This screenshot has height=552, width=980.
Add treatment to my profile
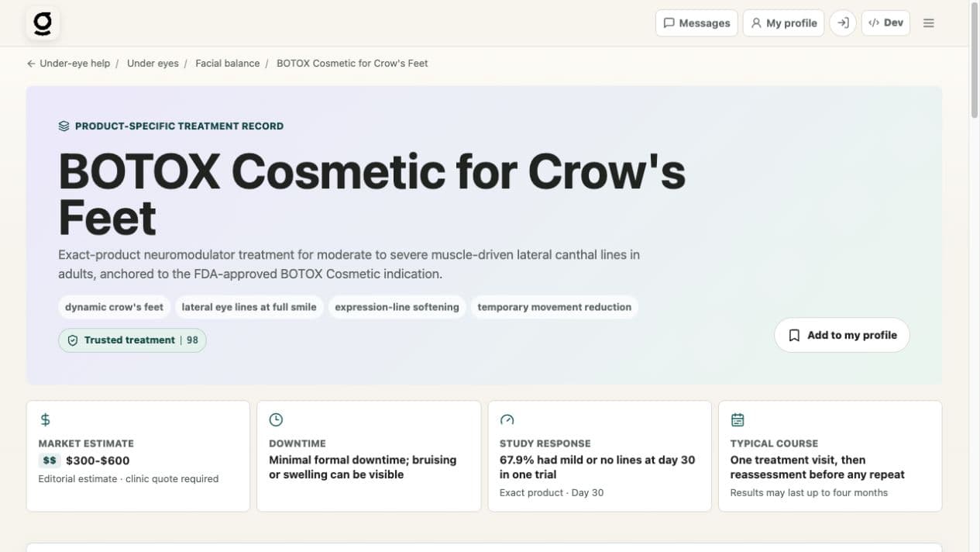(x=841, y=335)
